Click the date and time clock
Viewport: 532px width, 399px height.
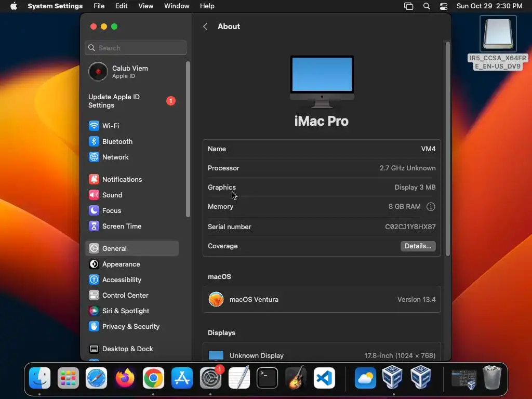[489, 6]
